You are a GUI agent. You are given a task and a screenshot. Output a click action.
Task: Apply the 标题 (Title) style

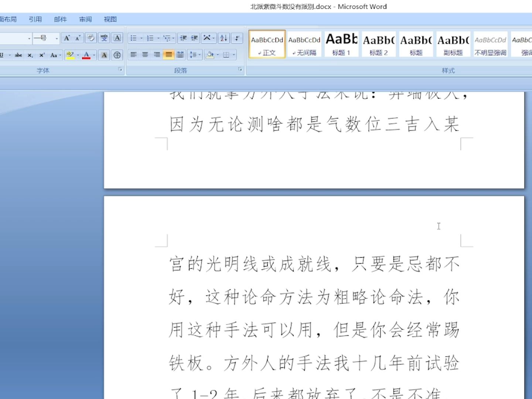click(x=416, y=44)
